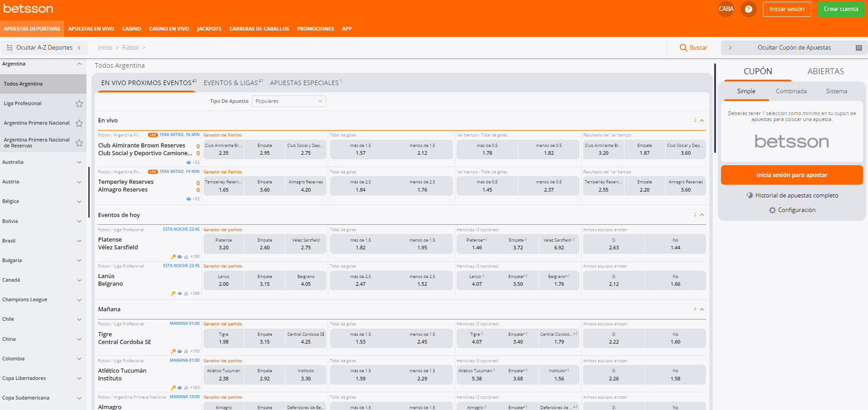Pick Almagro Reserves 4.20 winner odds
This screenshot has height=410, width=868.
[306, 186]
